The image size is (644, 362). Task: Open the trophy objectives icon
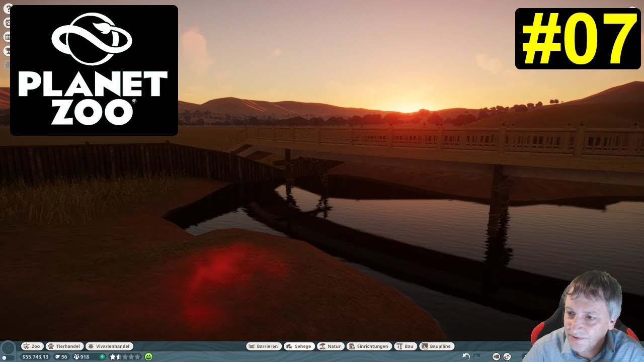[x=8, y=51]
